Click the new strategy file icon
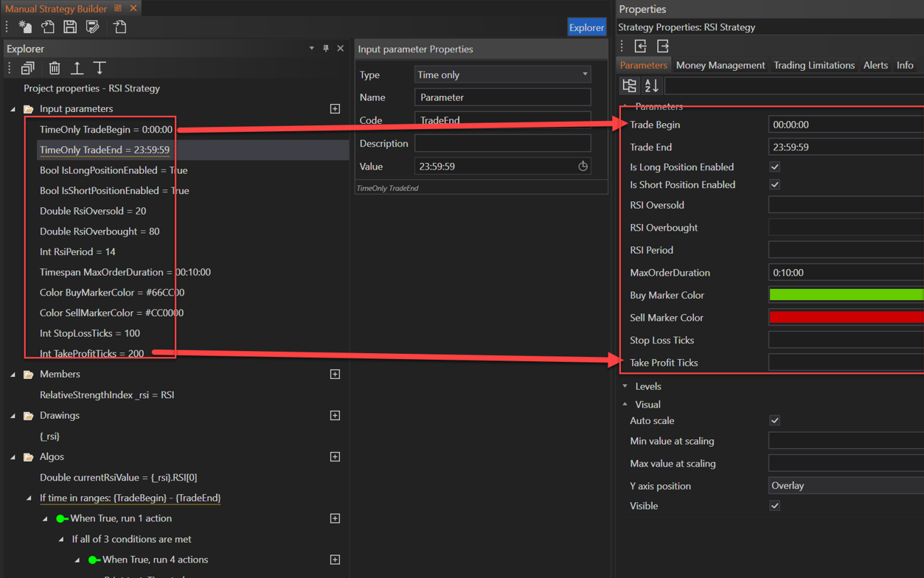This screenshot has width=924, height=578. click(x=25, y=27)
